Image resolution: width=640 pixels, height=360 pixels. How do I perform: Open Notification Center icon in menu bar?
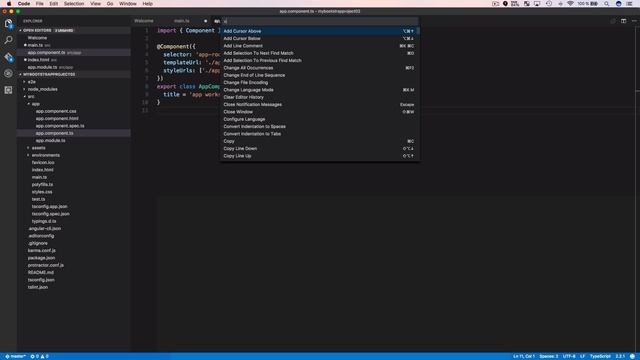pos(630,4)
